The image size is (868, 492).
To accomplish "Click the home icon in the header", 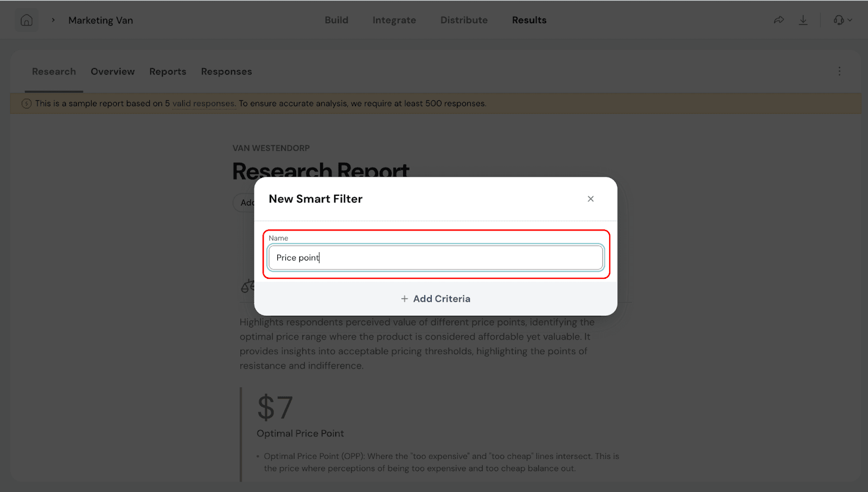I will 27,21.
